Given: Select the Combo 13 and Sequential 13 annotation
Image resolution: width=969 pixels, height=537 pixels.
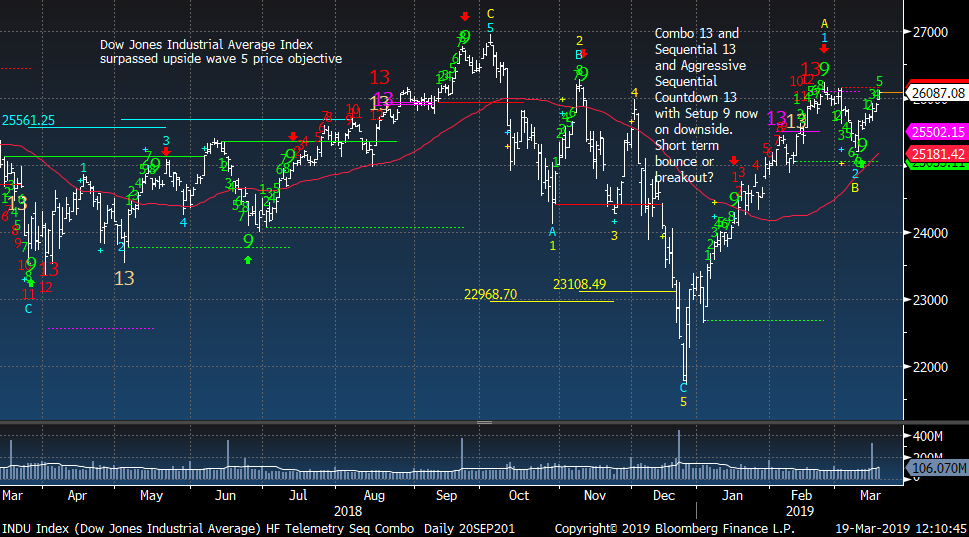Looking at the screenshot, I should [x=706, y=105].
